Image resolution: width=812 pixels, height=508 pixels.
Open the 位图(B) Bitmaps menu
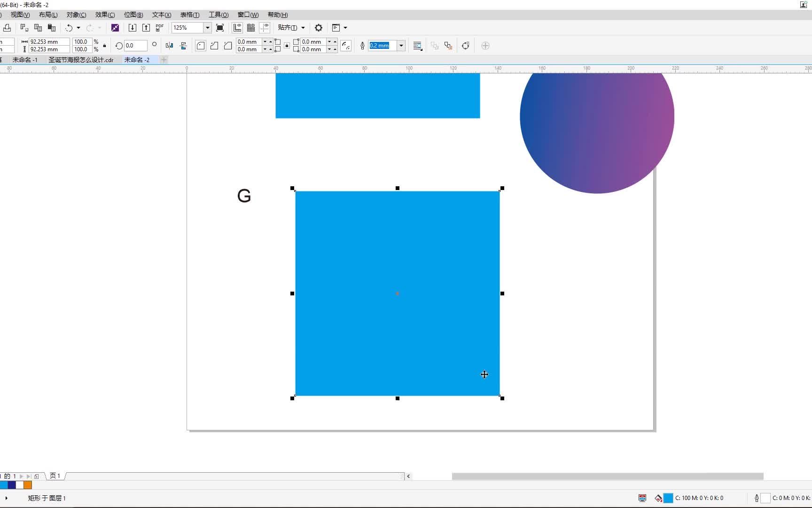pos(133,15)
